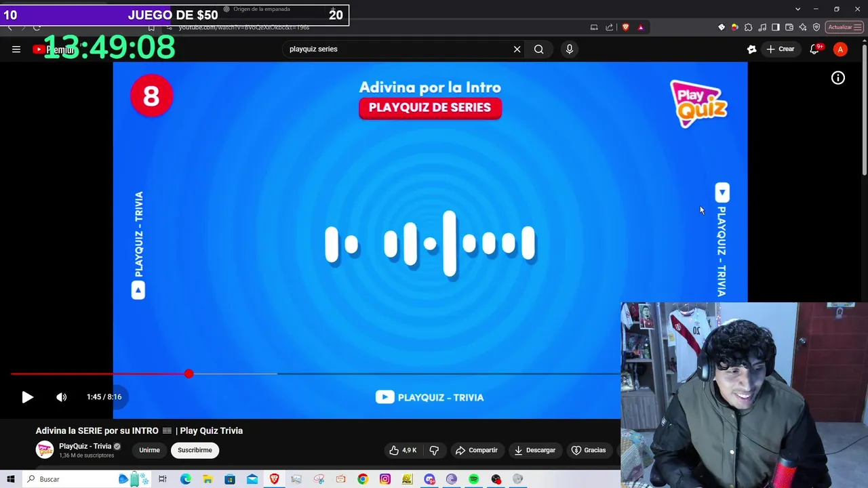This screenshot has width=868, height=488.
Task: Open the YouTube hamburger guide menu
Action: point(16,49)
